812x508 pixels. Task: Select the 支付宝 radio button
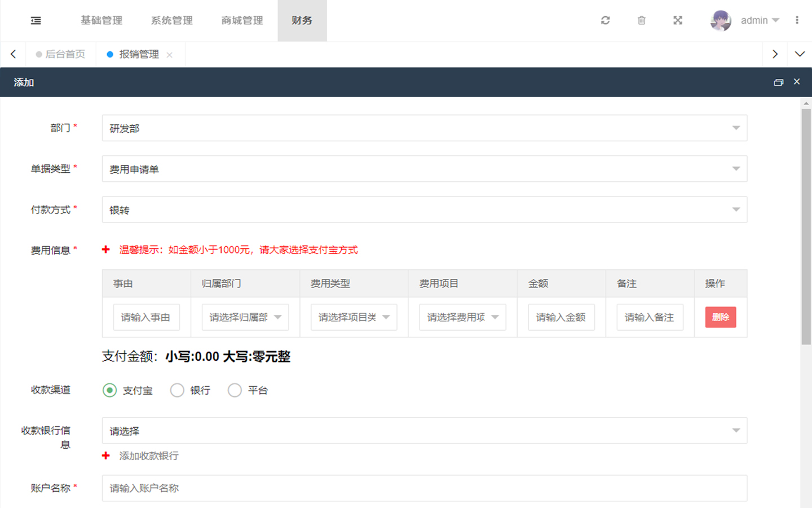pos(110,390)
